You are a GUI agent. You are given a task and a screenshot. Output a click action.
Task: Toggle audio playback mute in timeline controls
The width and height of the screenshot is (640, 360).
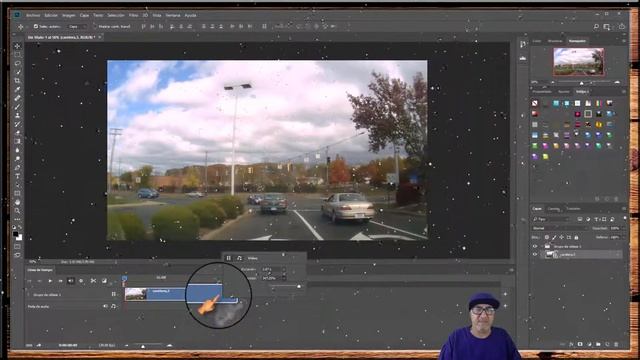(71, 281)
